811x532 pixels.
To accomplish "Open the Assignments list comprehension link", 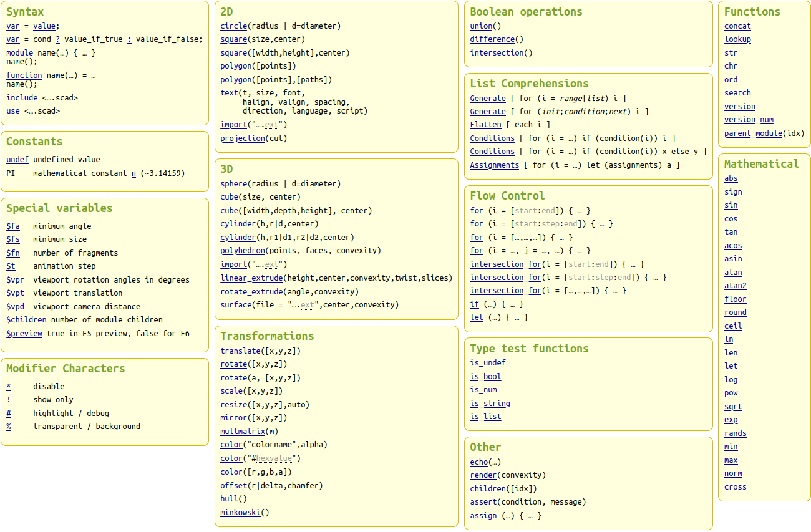I will click(x=494, y=165).
